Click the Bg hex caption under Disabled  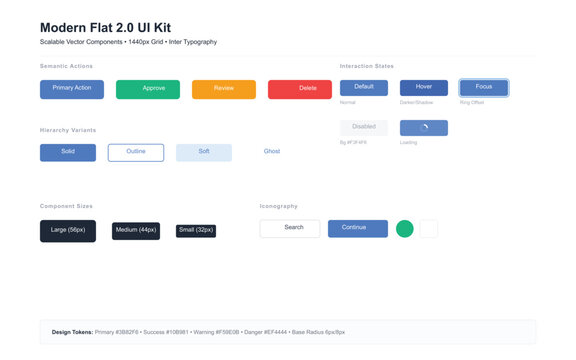coord(353,143)
